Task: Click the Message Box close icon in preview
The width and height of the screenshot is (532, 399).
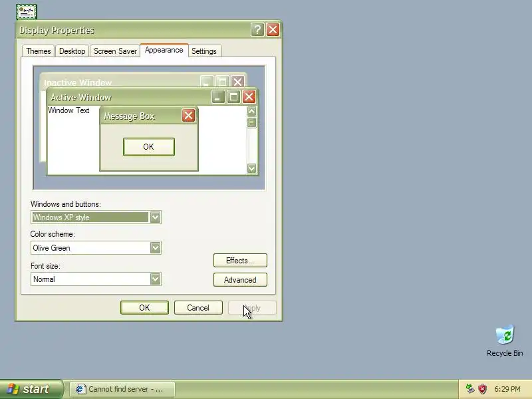Action: point(188,116)
